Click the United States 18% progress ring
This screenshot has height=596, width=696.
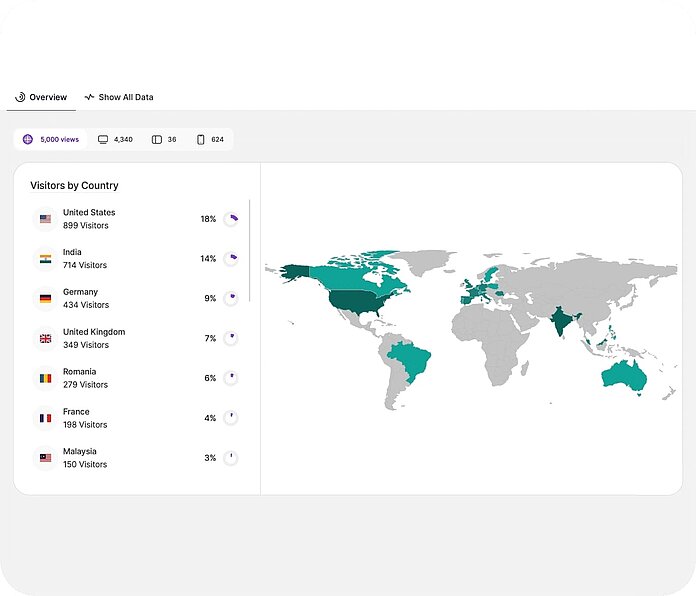231,219
